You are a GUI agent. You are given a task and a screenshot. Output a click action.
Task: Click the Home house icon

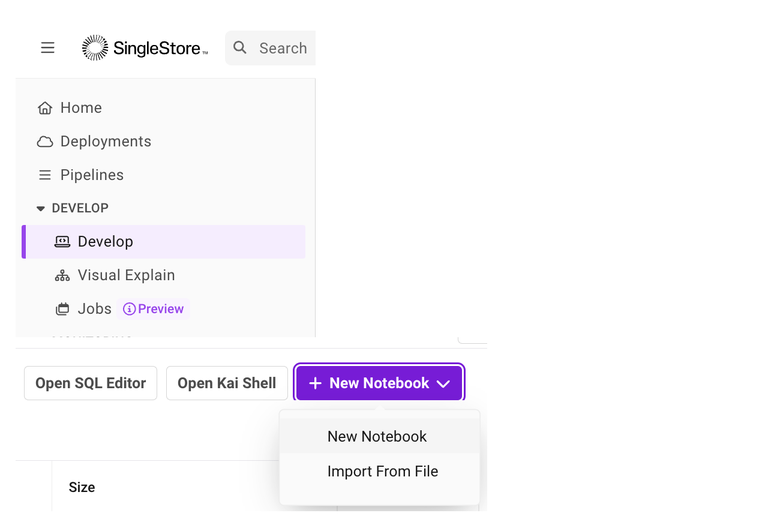click(x=44, y=108)
